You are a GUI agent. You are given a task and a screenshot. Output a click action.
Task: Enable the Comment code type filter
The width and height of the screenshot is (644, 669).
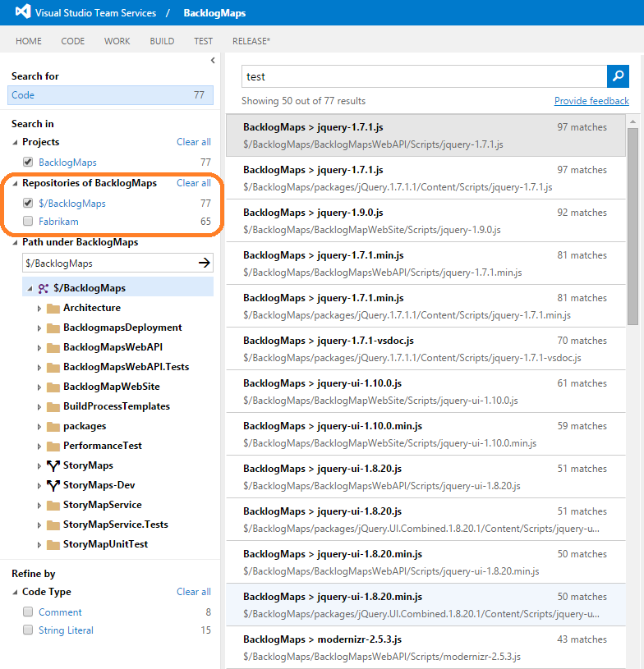28,612
